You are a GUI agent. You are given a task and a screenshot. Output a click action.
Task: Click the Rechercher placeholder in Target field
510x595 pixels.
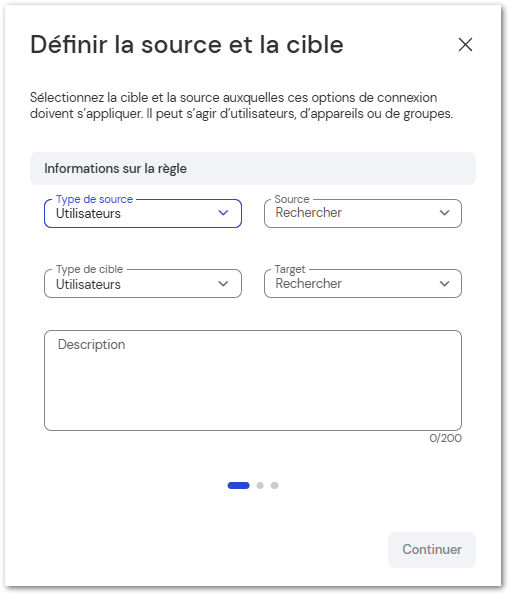(309, 283)
